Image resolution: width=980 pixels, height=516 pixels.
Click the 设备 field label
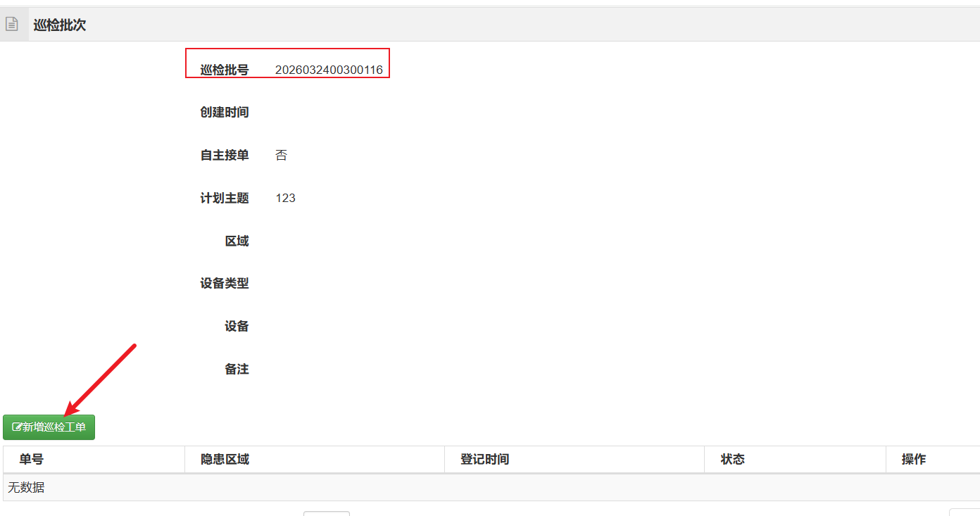point(237,327)
